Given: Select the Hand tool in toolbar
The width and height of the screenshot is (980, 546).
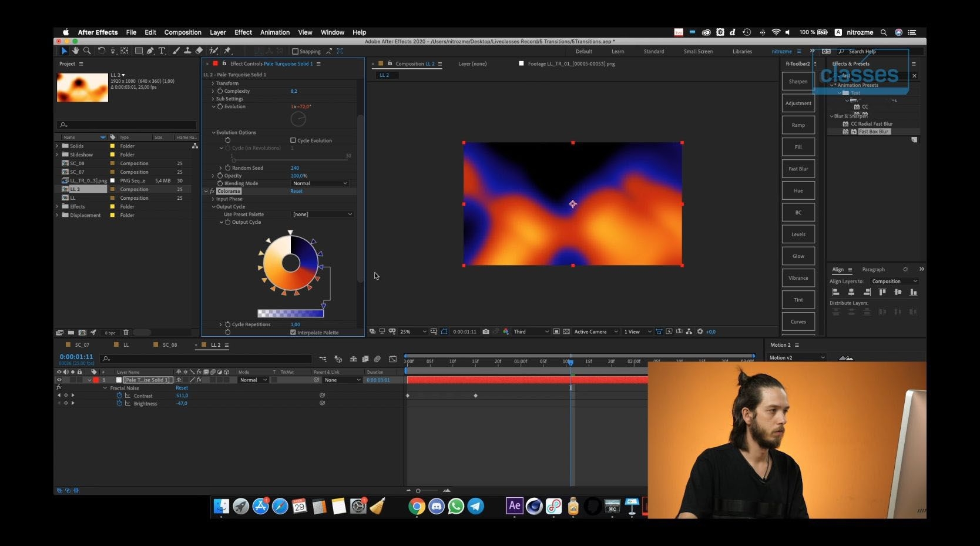Looking at the screenshot, I should pyautogui.click(x=76, y=51).
